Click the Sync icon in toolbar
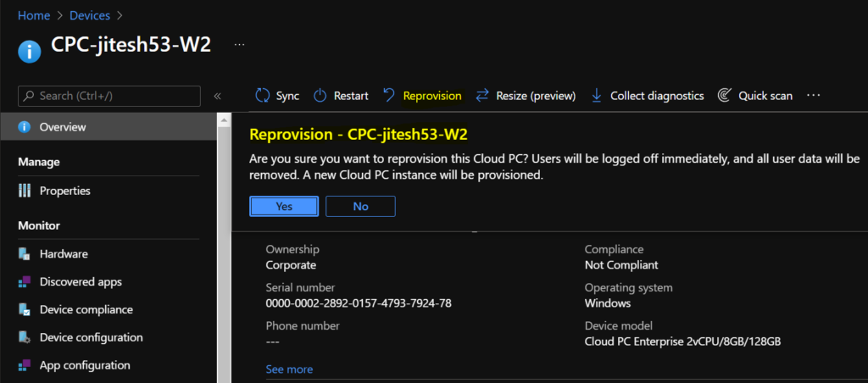Image resolution: width=868 pixels, height=383 pixels. (262, 96)
